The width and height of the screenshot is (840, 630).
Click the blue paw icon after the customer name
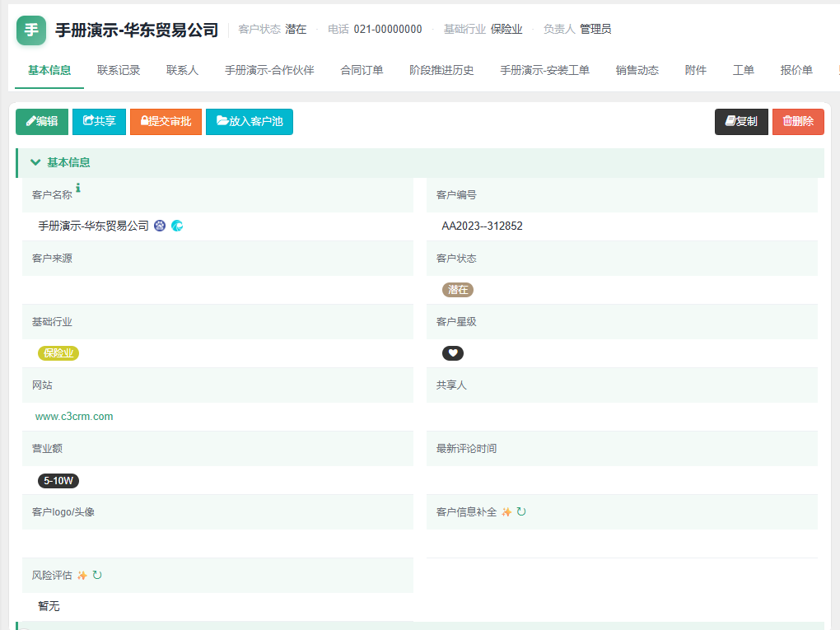coord(160,226)
